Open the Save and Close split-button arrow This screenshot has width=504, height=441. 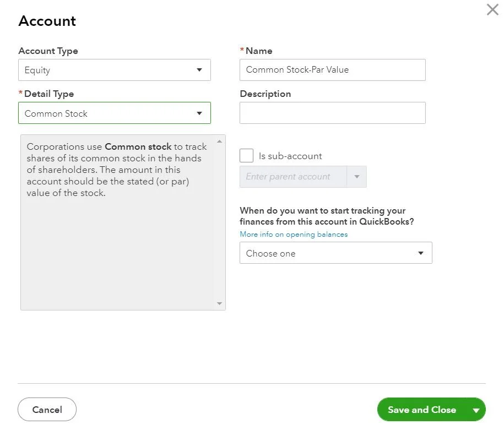coord(475,410)
